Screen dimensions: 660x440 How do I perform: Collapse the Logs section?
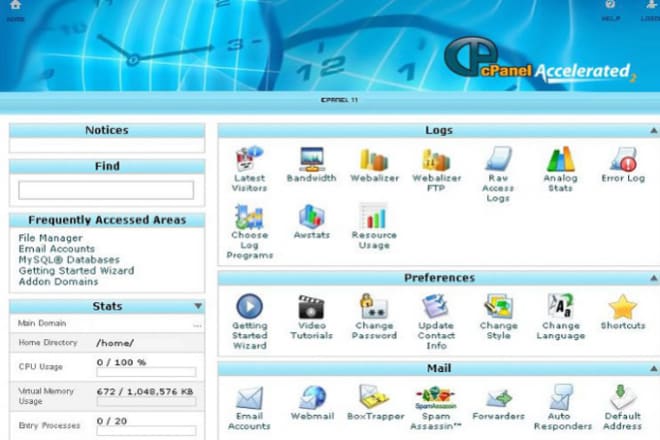click(x=654, y=131)
